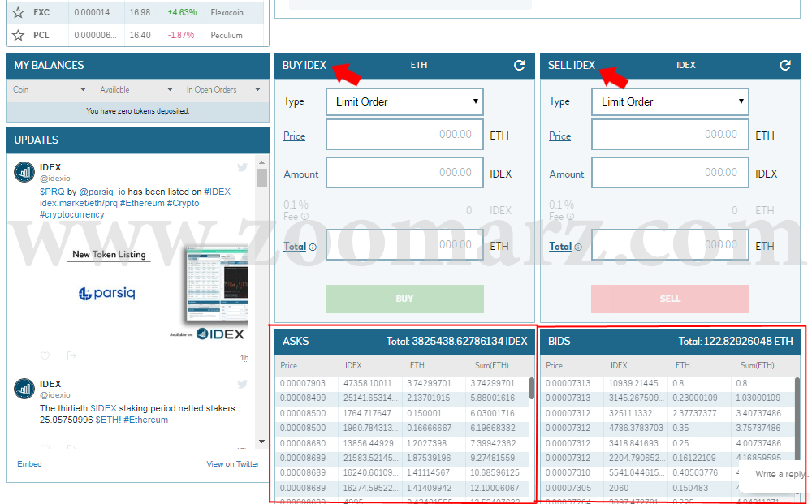The image size is (812, 504).
Task: Click the buy Total input field
Action: tap(404, 245)
